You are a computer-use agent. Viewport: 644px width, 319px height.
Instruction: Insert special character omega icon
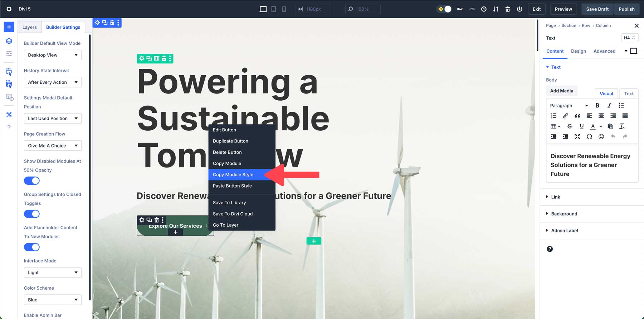click(589, 136)
